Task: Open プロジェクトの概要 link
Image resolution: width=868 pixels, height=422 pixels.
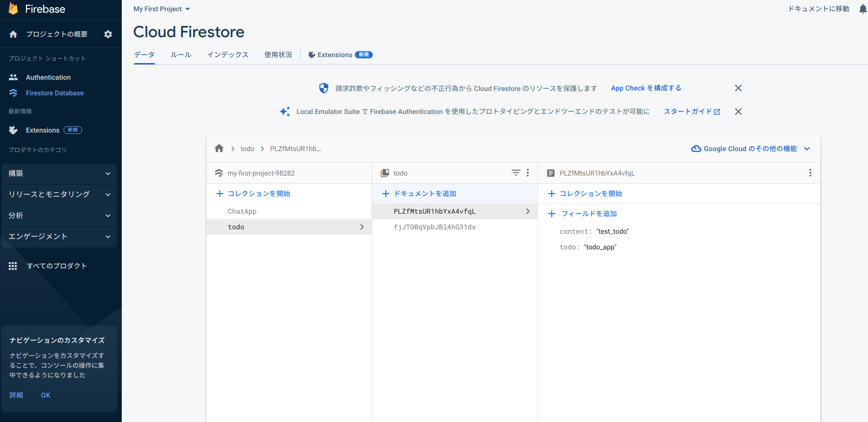Action: click(x=57, y=34)
